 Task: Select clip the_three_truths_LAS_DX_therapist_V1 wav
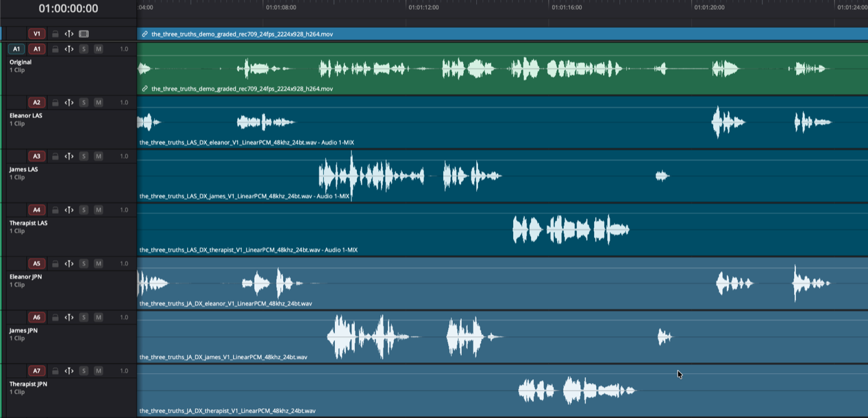tap(249, 250)
